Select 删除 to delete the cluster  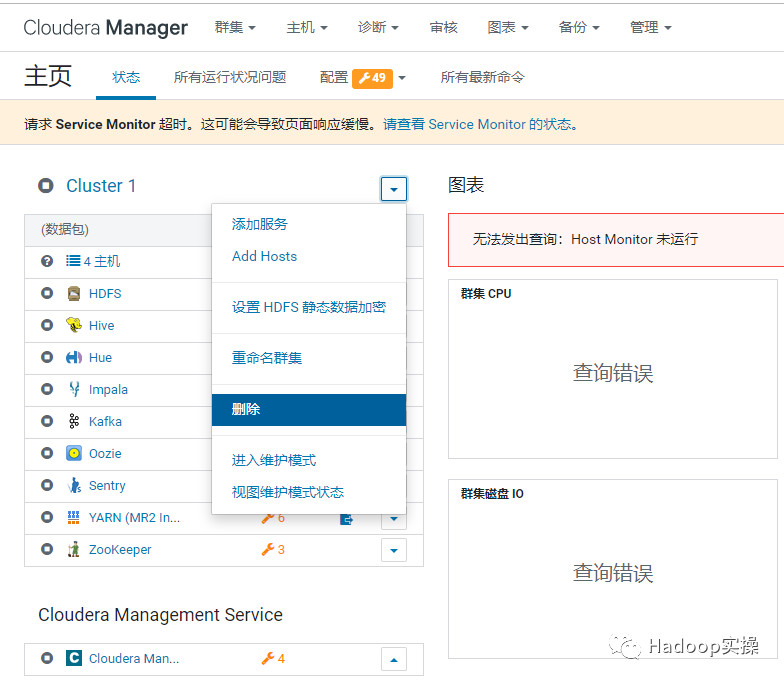pos(308,410)
